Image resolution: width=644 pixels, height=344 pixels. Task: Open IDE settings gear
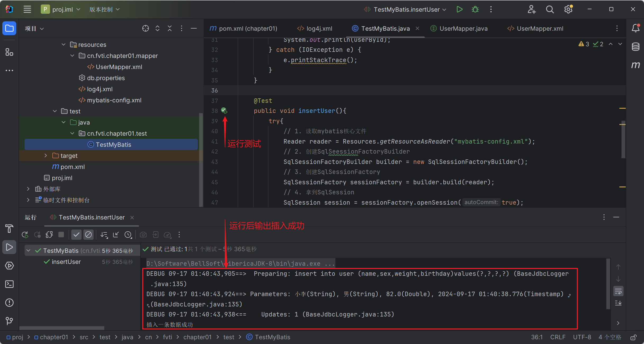[x=568, y=9]
